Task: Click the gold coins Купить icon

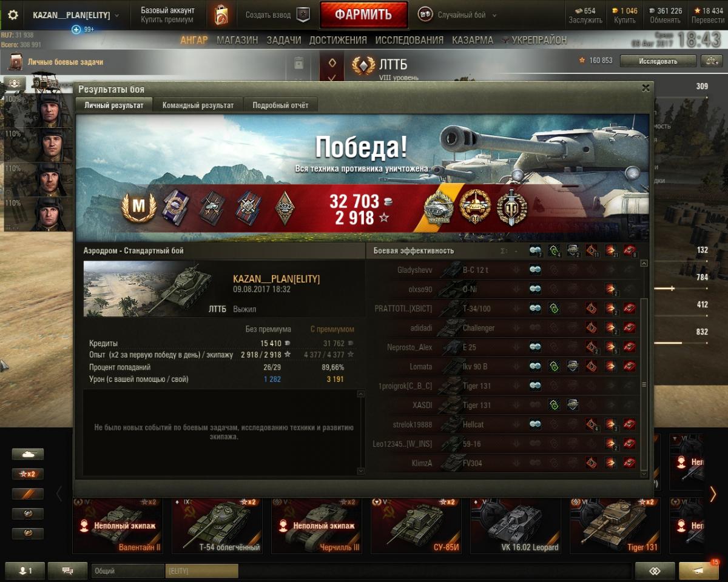Action: tap(625, 15)
